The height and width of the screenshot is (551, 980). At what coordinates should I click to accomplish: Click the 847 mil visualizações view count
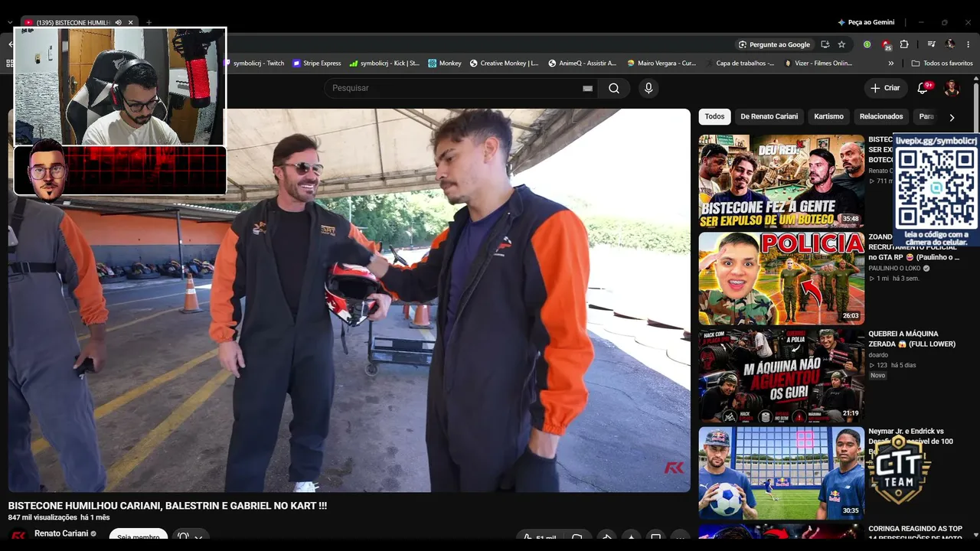coord(43,518)
